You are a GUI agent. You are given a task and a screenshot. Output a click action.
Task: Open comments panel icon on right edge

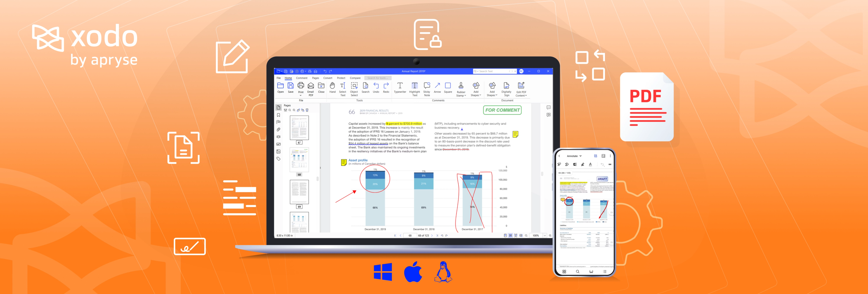(x=548, y=107)
